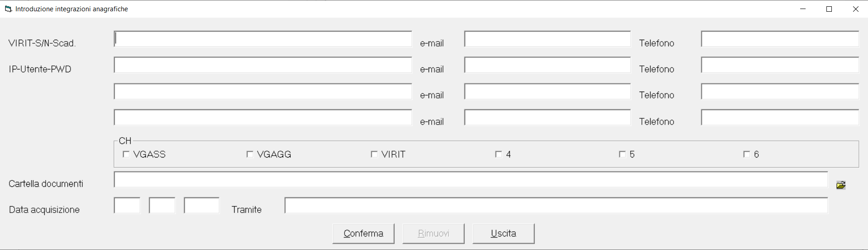Click the Rimuovi button
The image size is (868, 250).
tap(434, 234)
